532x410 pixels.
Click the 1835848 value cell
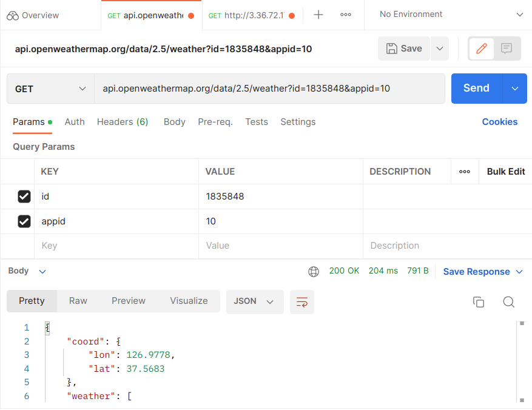(x=281, y=197)
